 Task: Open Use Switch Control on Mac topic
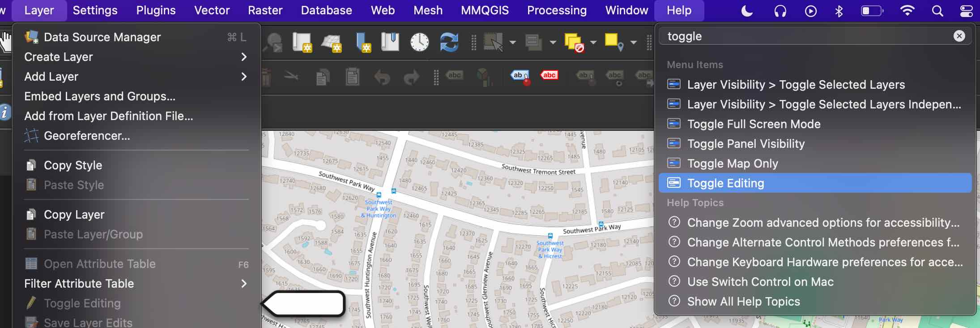point(760,282)
